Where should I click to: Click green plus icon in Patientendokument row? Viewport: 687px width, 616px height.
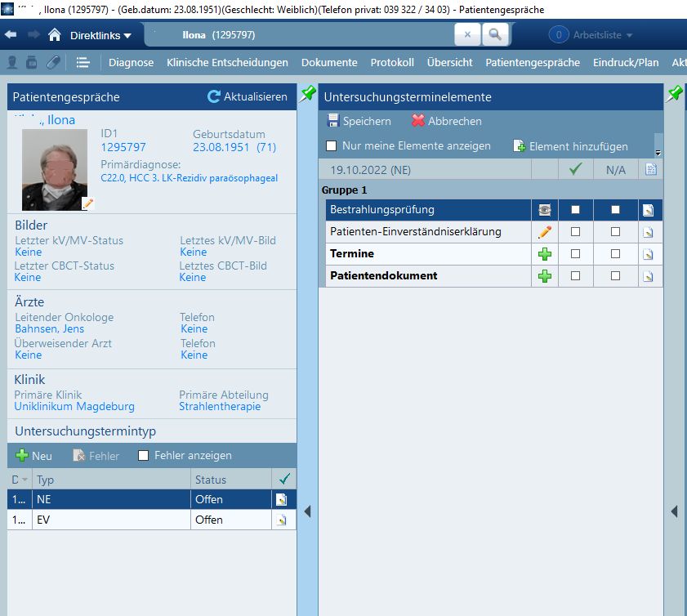(545, 276)
